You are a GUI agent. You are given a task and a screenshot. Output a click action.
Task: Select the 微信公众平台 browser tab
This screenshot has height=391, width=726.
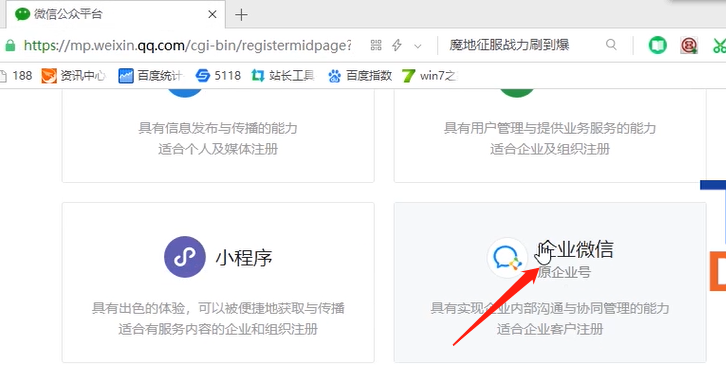[115, 14]
